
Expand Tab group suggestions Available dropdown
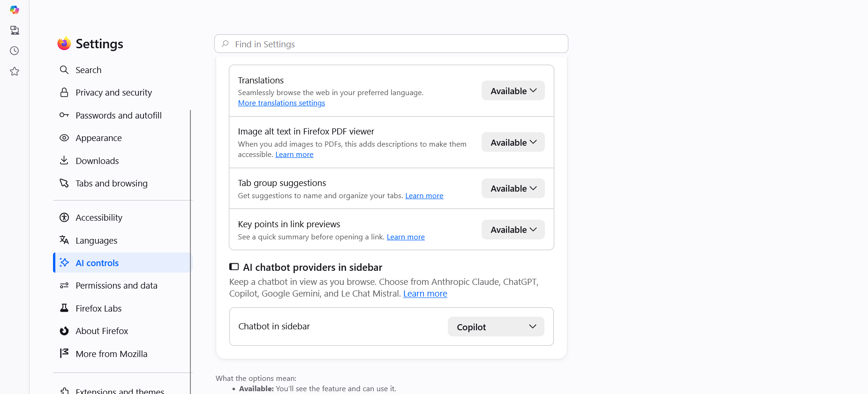pos(513,188)
